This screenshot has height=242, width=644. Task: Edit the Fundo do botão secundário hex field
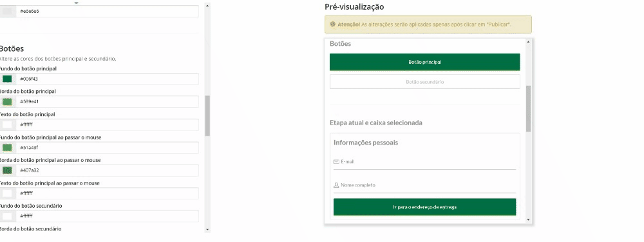[108, 216]
